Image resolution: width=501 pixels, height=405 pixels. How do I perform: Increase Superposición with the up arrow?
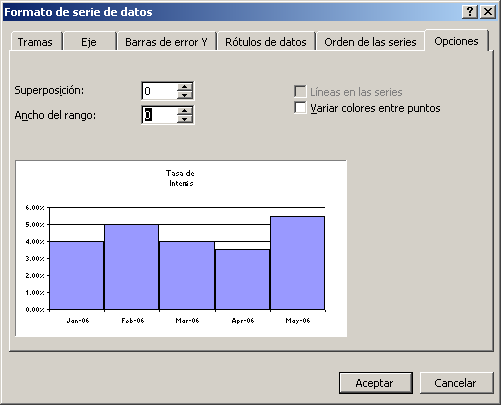coord(185,87)
